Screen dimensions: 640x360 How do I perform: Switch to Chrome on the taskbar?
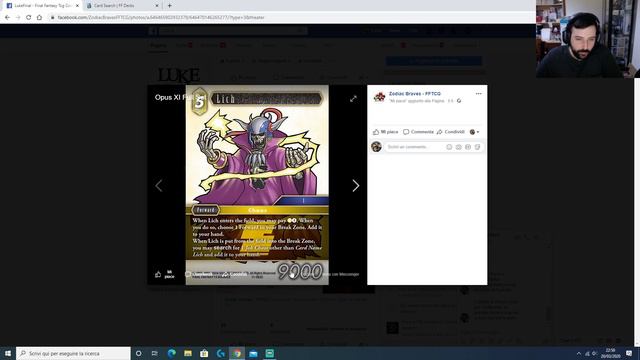click(237, 353)
